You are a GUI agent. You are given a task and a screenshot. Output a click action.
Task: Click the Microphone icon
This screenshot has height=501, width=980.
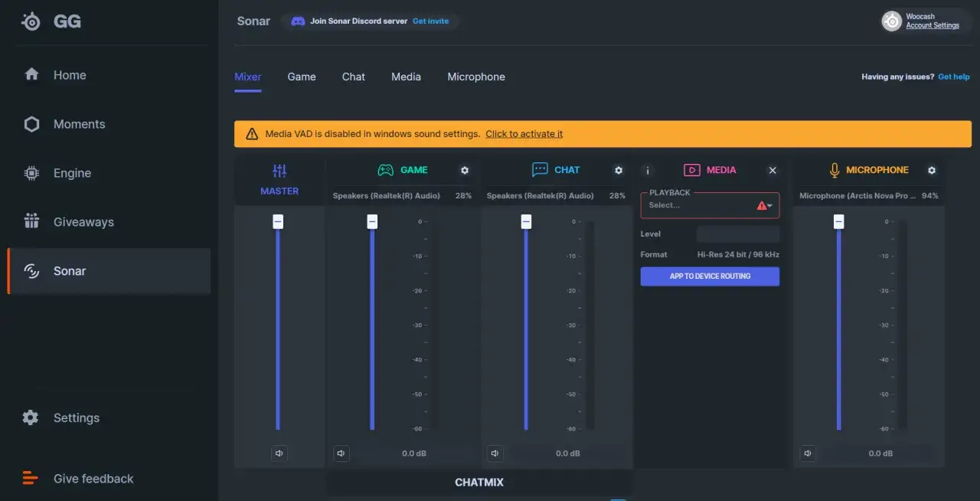835,170
